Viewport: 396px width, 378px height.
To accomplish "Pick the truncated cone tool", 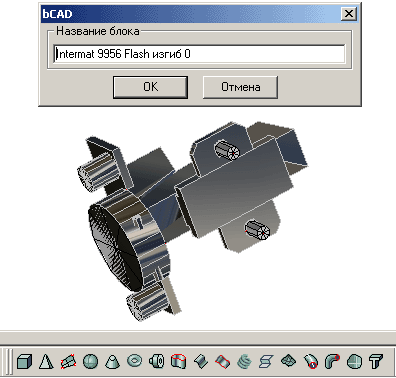I will (112, 361).
